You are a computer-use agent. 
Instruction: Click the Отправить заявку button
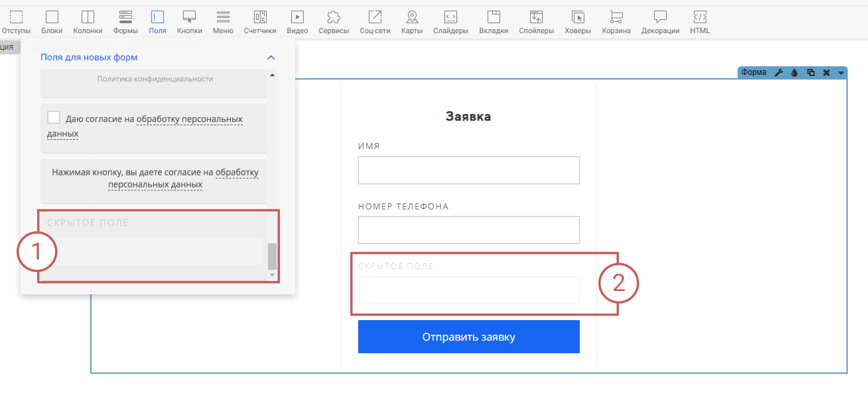click(468, 336)
